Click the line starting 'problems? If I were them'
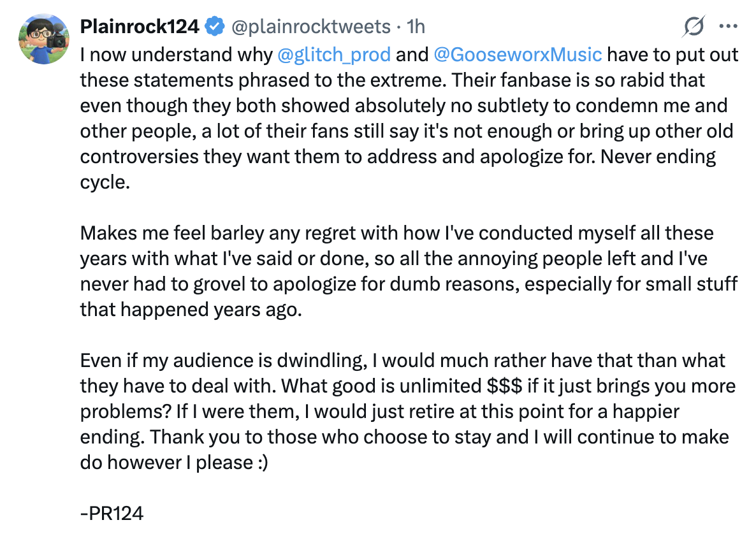Screen dimensions: 756x534 tap(379, 412)
